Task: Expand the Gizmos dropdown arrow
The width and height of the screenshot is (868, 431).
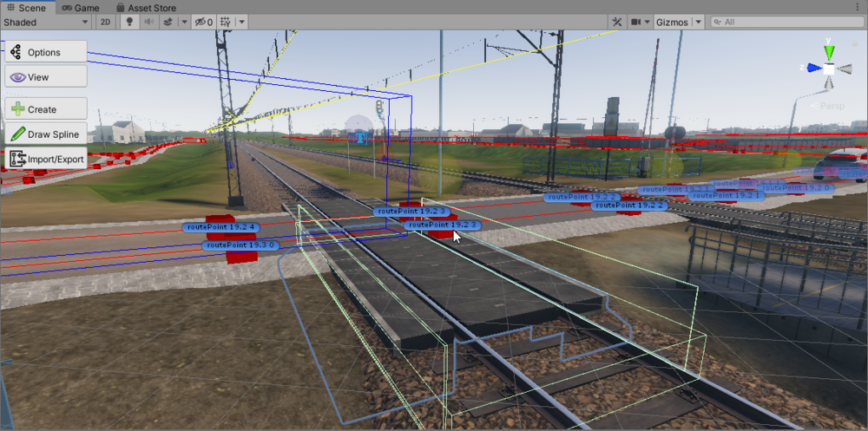Action: click(698, 23)
